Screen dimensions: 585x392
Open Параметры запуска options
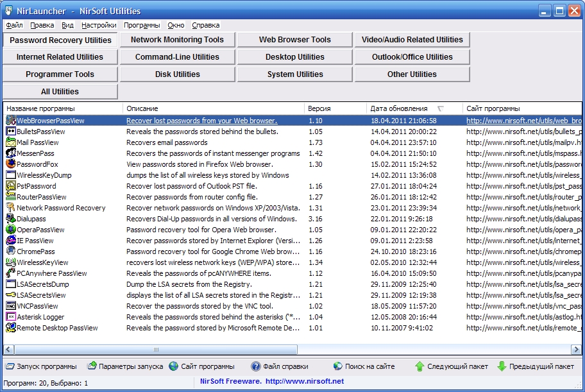point(125,366)
